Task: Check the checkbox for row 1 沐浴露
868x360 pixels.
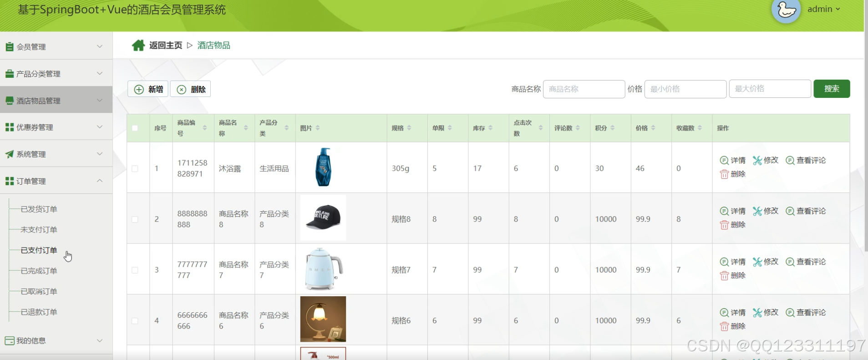Action: pos(135,168)
